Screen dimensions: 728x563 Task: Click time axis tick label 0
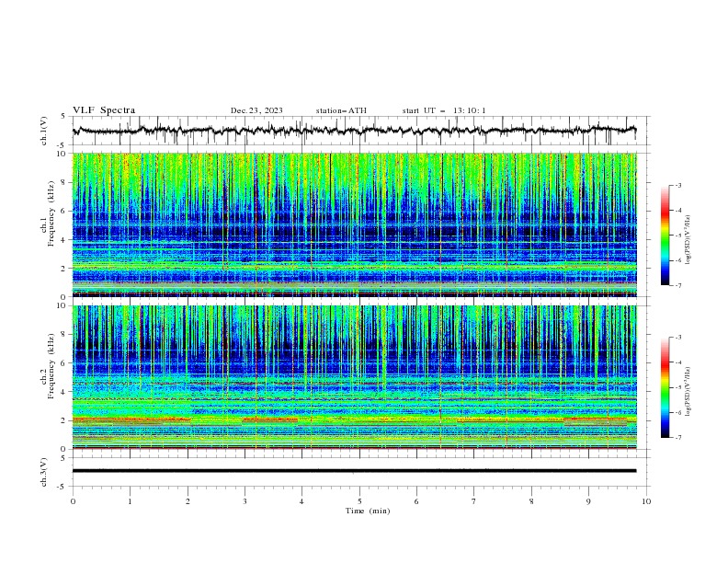73,501
